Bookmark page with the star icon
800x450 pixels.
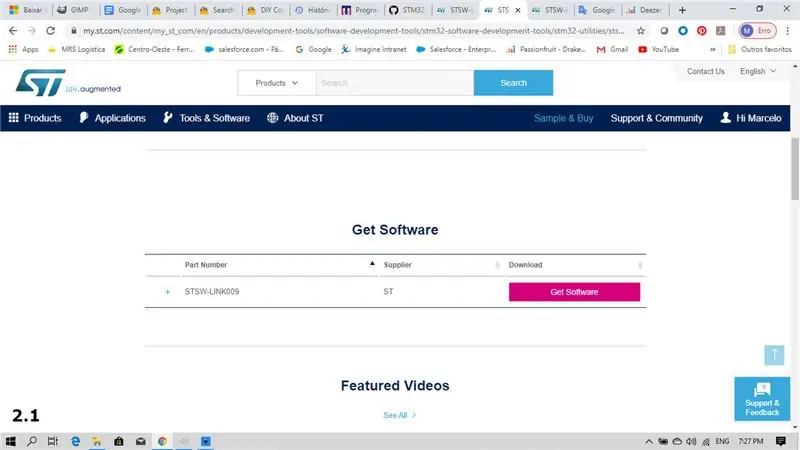[x=641, y=31]
